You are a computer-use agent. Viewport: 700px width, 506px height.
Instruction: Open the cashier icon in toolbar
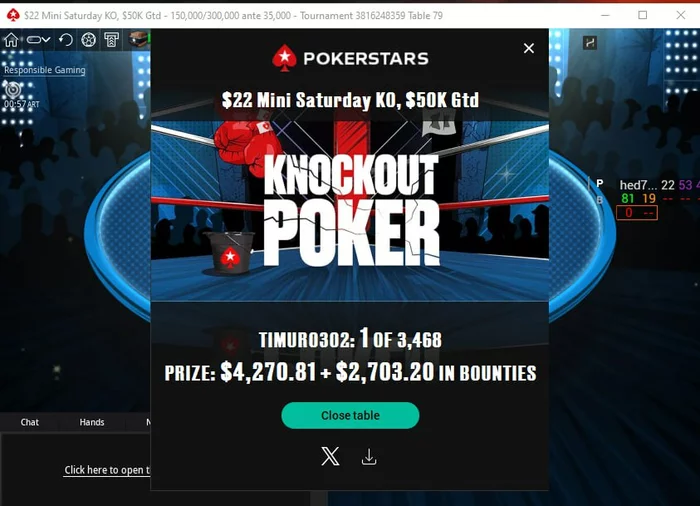point(111,40)
